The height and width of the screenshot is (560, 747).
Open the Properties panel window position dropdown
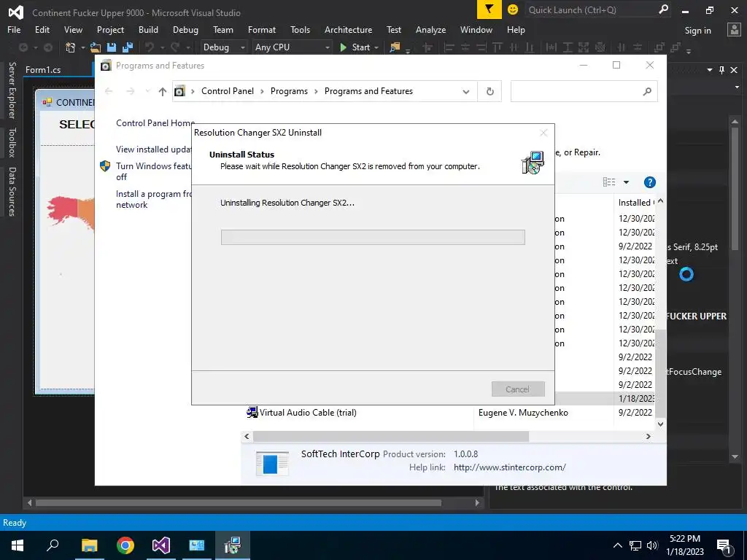[x=709, y=70]
